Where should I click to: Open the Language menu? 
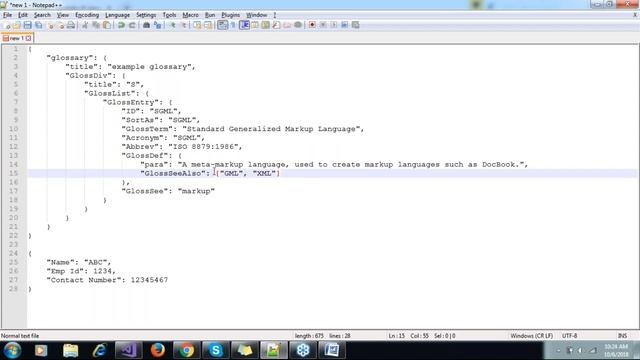point(117,15)
